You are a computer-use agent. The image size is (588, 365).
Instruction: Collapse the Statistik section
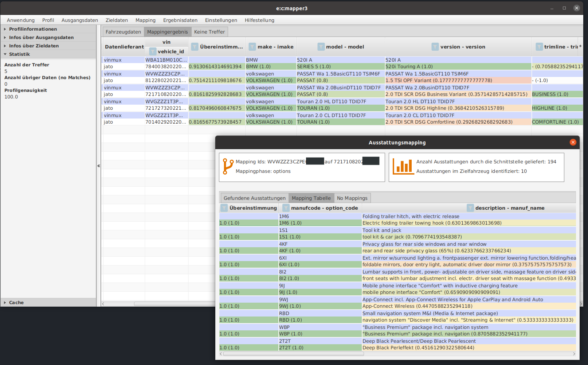(48, 54)
